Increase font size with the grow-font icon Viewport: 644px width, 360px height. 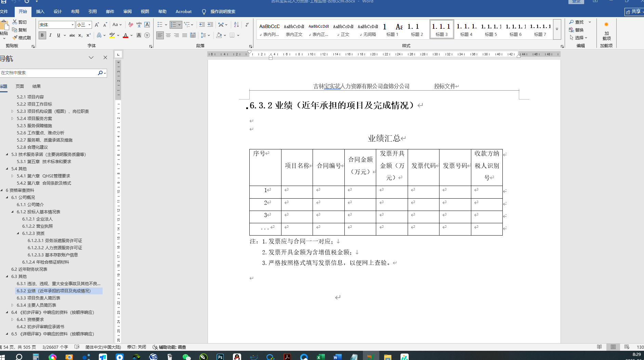pos(97,25)
